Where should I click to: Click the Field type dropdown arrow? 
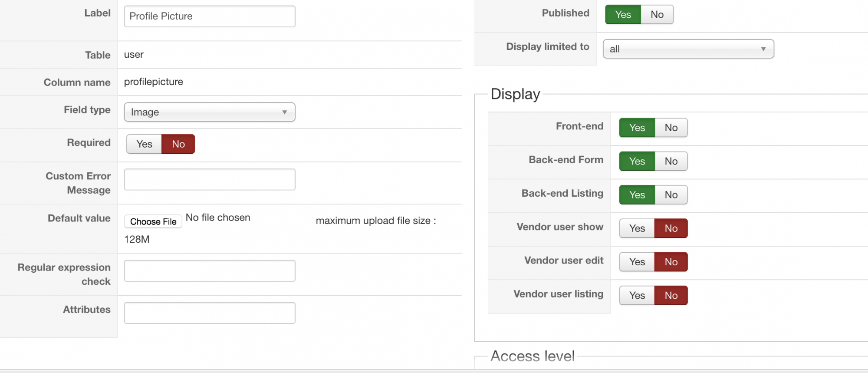point(285,112)
